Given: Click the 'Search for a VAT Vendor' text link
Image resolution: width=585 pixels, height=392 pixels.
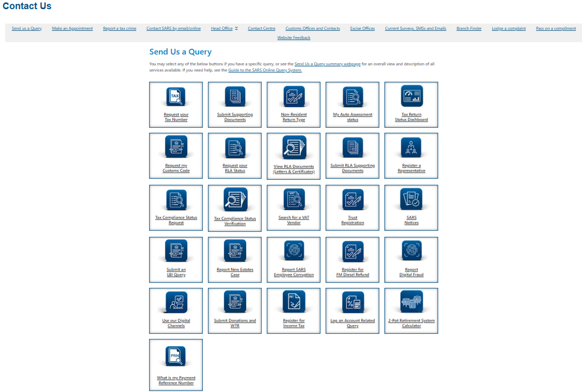Looking at the screenshot, I should [294, 220].
